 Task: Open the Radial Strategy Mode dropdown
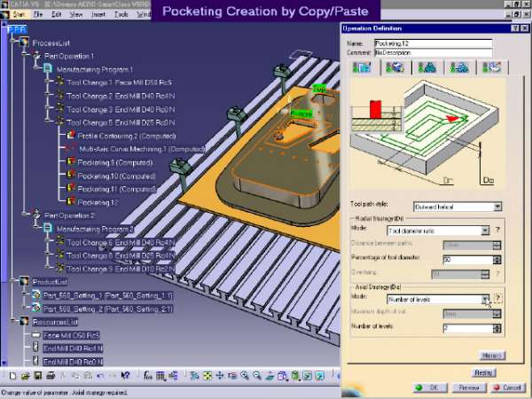coord(485,231)
